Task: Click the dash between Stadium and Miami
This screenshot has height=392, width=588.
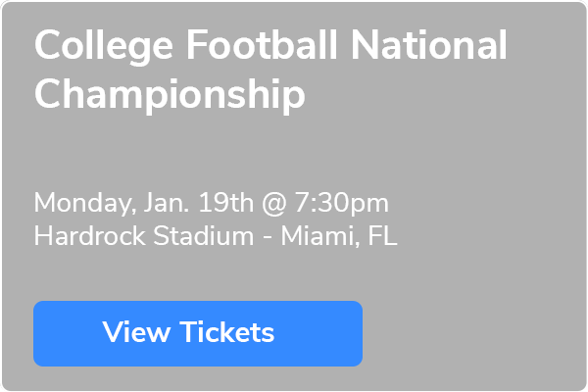Action: click(x=268, y=237)
